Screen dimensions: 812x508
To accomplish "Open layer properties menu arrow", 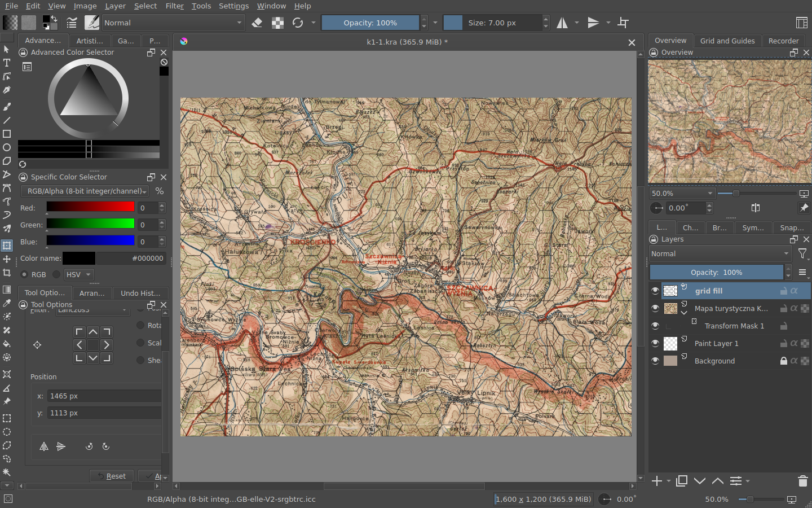I will 748,481.
